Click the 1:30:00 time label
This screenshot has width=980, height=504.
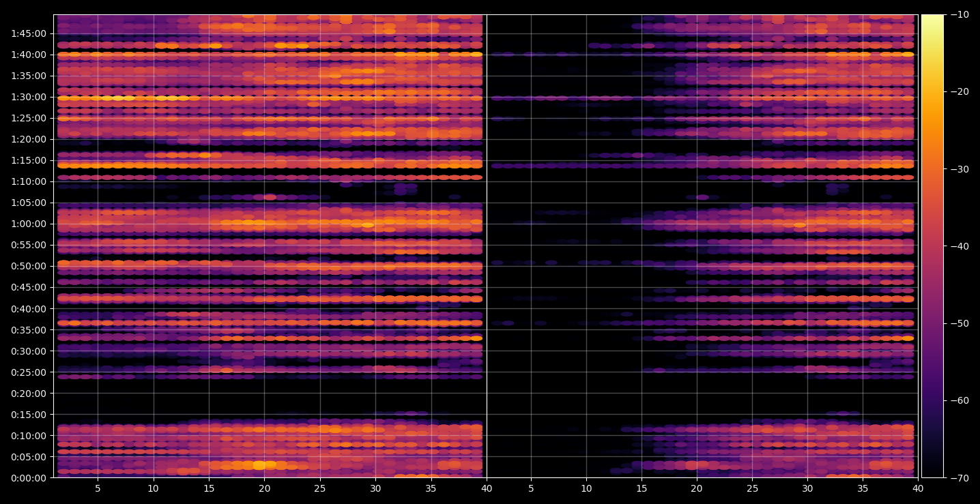pyautogui.click(x=28, y=97)
